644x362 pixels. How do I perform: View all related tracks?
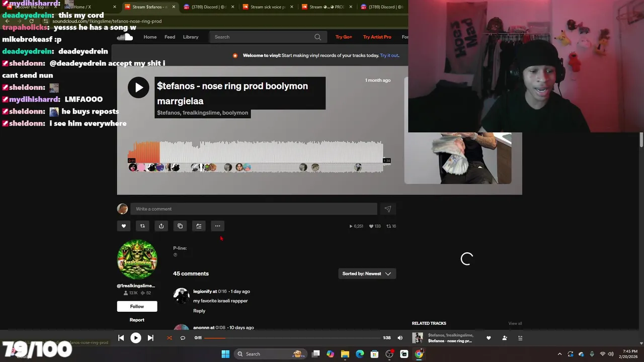click(515, 323)
